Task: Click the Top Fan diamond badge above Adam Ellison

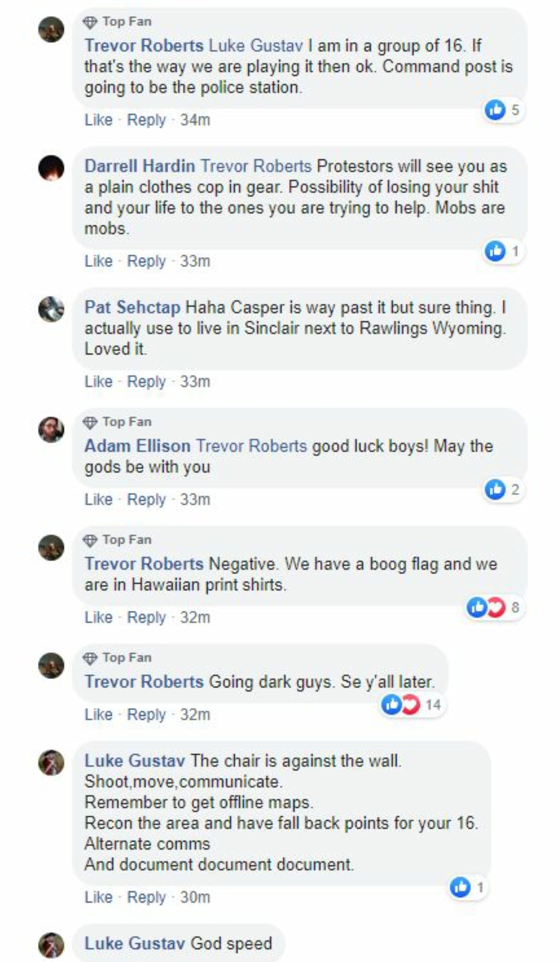Action: click(90, 422)
